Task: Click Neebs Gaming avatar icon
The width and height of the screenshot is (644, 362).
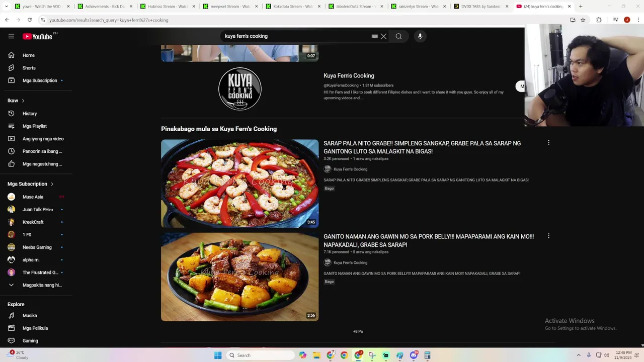Action: click(11, 247)
